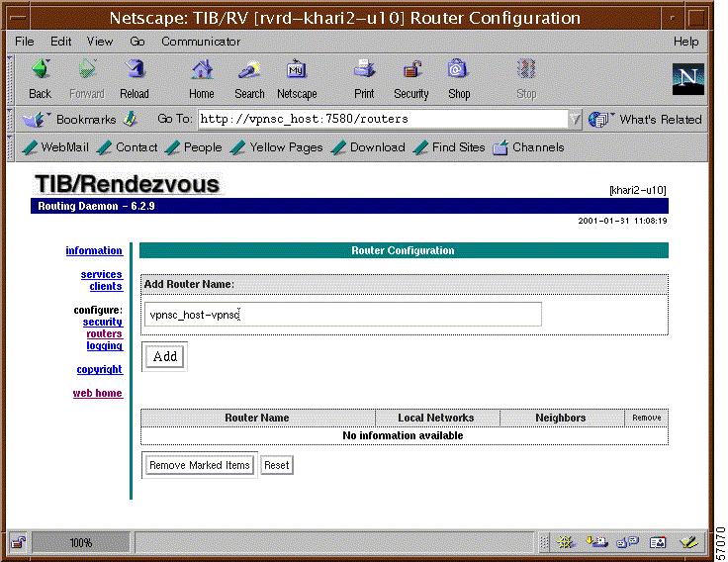Click the My Netscape toolbar icon
The image size is (728, 562).
click(296, 69)
